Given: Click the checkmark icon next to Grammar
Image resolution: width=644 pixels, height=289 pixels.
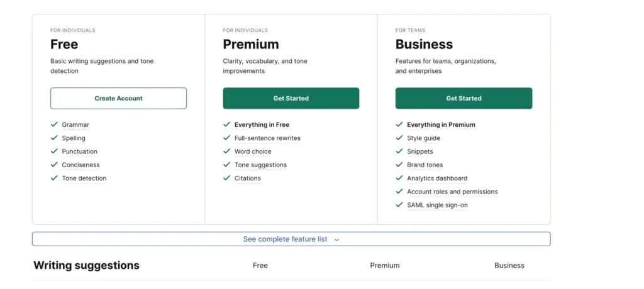Looking at the screenshot, I should pos(54,125).
